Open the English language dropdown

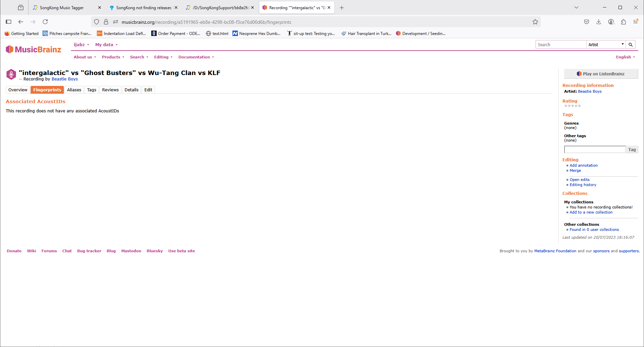coord(625,57)
